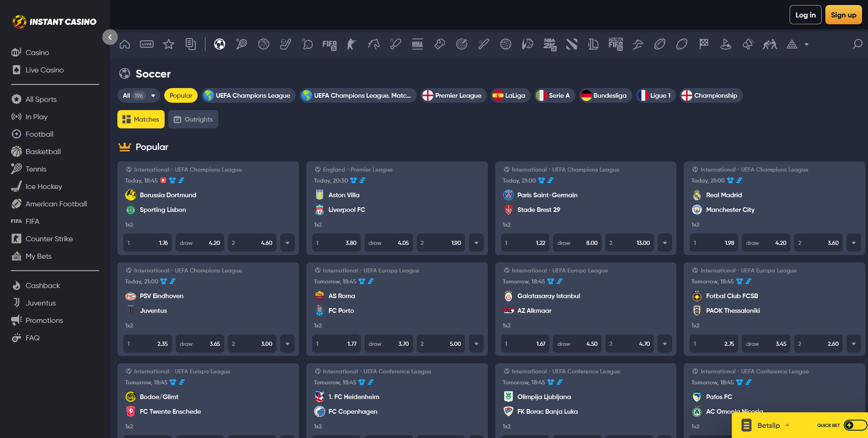Viewport: 868px width, 438px height.
Task: Expand more markets for Real Madrid match
Action: 854,243
